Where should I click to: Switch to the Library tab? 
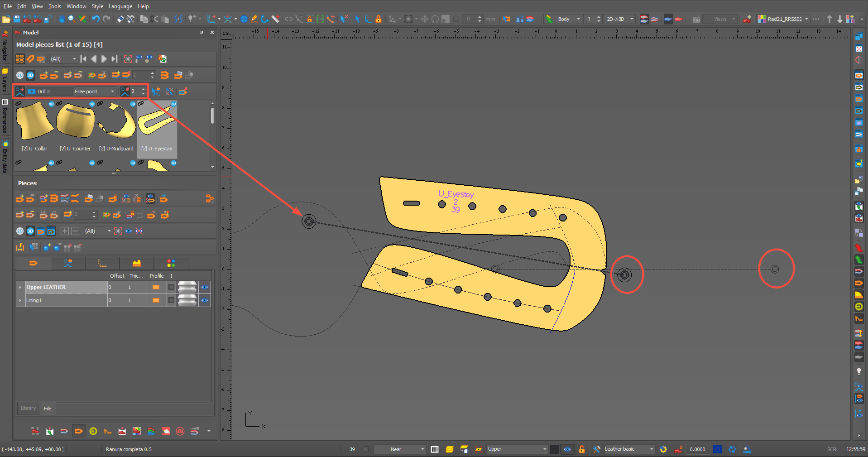coord(28,408)
